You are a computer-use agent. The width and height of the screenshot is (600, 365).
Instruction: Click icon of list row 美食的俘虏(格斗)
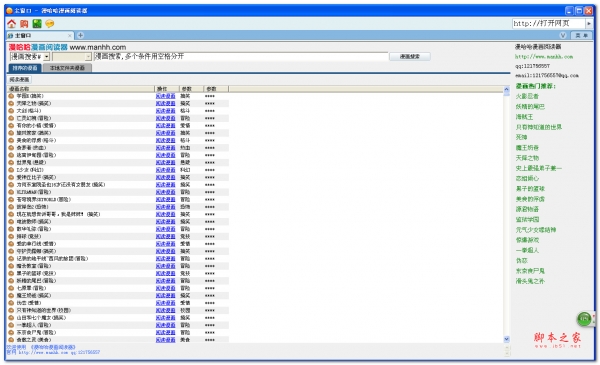click(11, 140)
